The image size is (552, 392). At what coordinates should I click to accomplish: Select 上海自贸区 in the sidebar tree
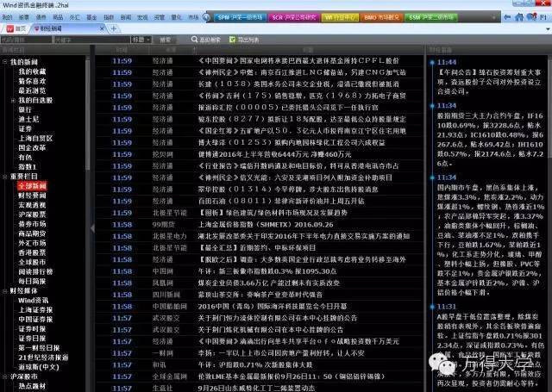[x=36, y=138]
